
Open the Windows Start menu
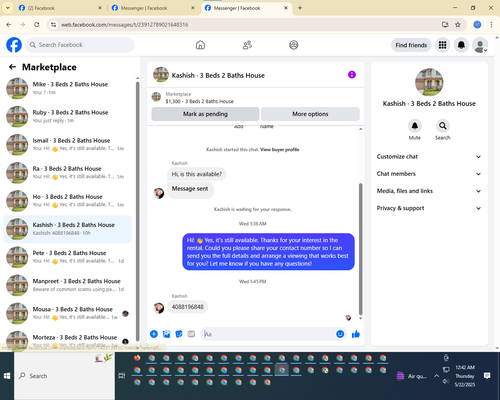coord(7,376)
